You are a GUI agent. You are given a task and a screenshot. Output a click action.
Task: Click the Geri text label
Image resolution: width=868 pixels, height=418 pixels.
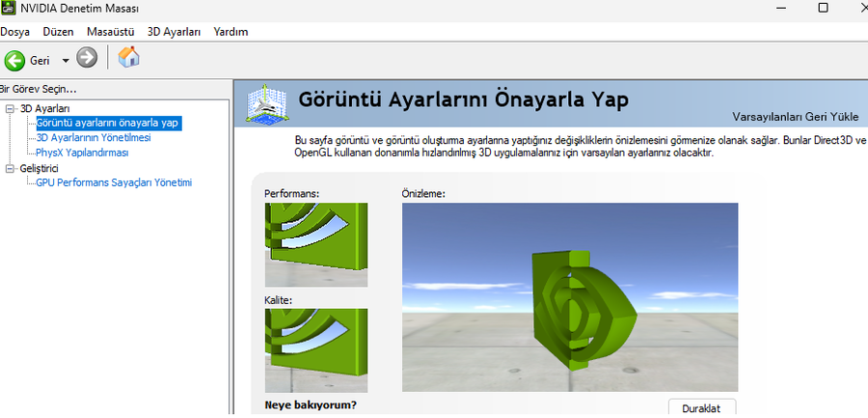(x=40, y=61)
